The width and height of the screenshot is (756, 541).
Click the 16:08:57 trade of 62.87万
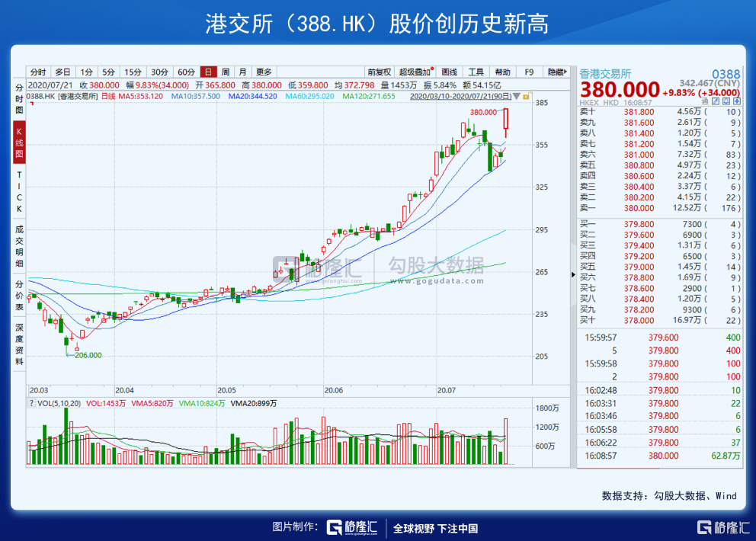[659, 456]
